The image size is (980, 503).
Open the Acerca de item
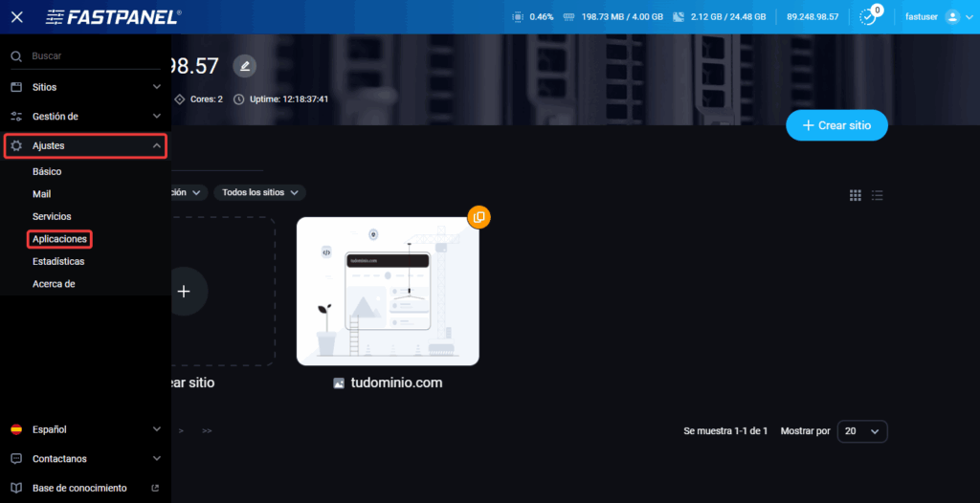pos(54,284)
